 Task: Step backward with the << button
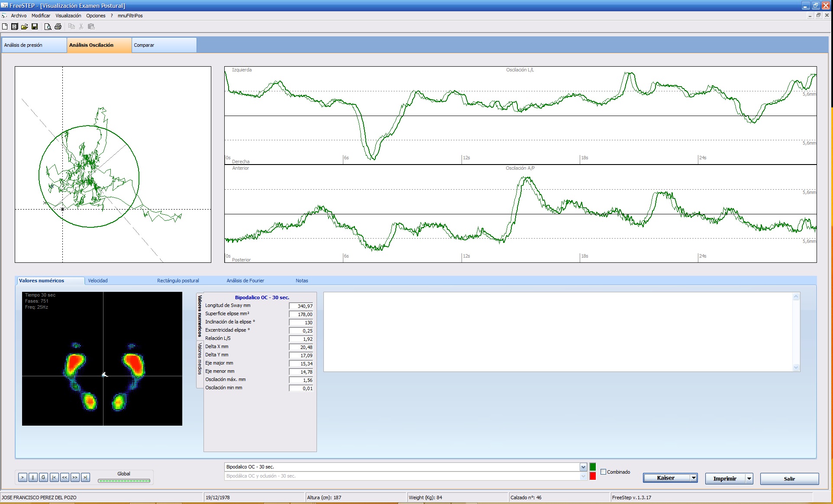pos(65,477)
